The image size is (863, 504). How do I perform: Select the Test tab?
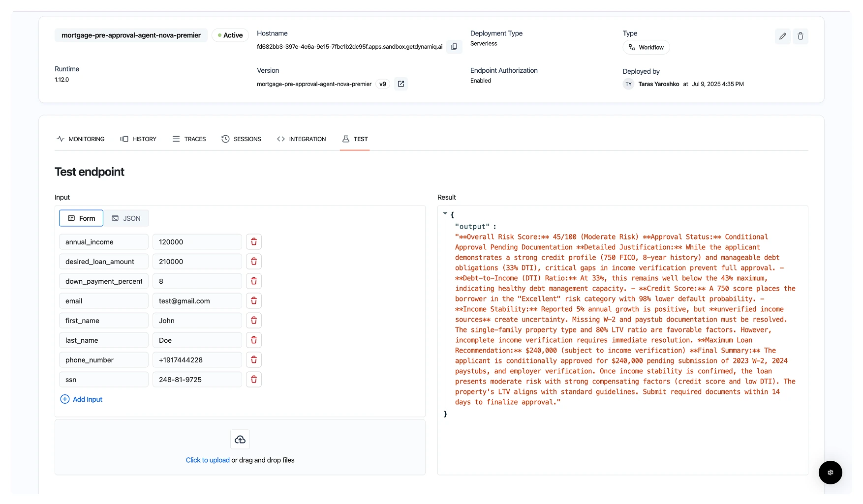pos(355,139)
